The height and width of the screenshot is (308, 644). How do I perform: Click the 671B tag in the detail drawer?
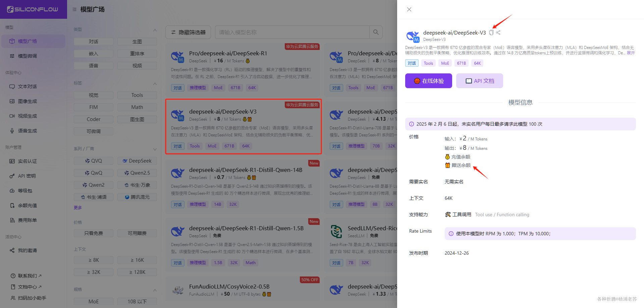coord(462,63)
